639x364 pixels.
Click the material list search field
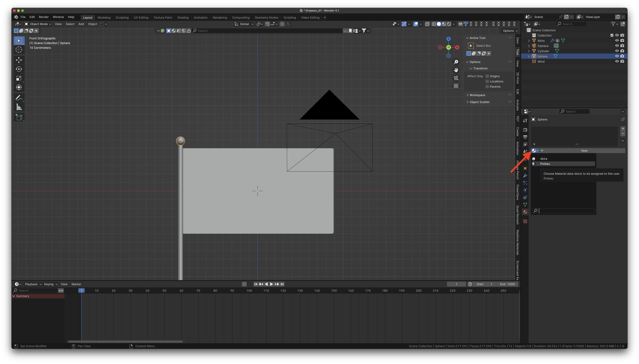coord(563,211)
